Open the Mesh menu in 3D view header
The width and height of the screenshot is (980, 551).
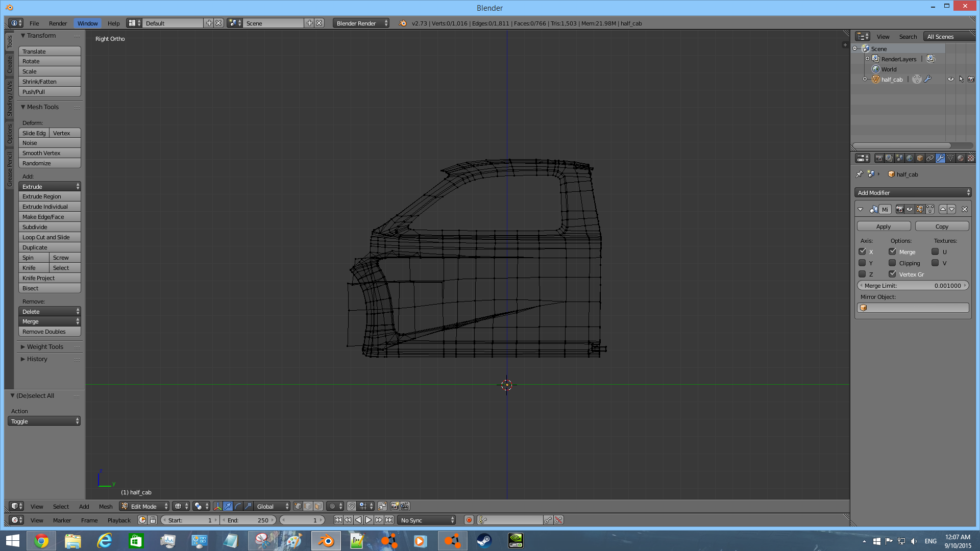106,506
